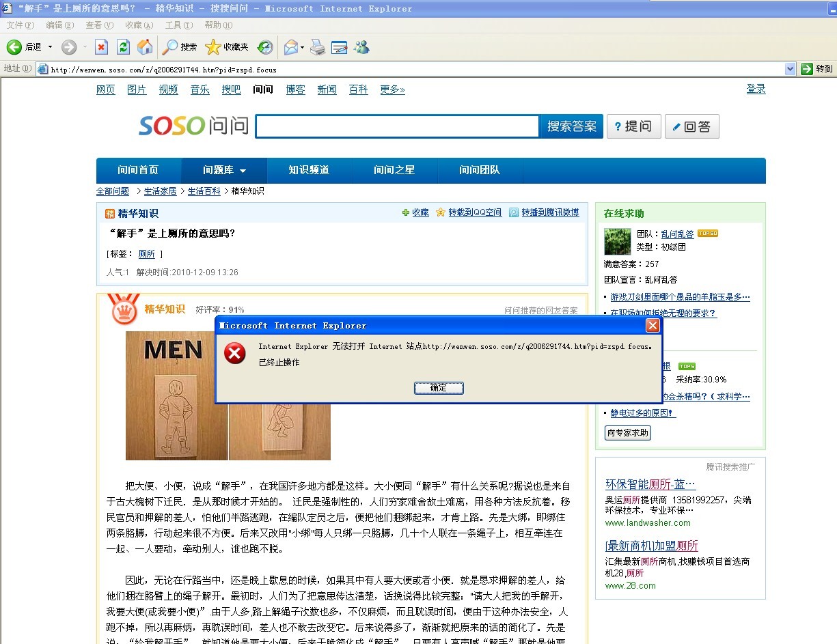This screenshot has height=644, width=837.
Task: Click the History toolbar icon
Action: (265, 47)
